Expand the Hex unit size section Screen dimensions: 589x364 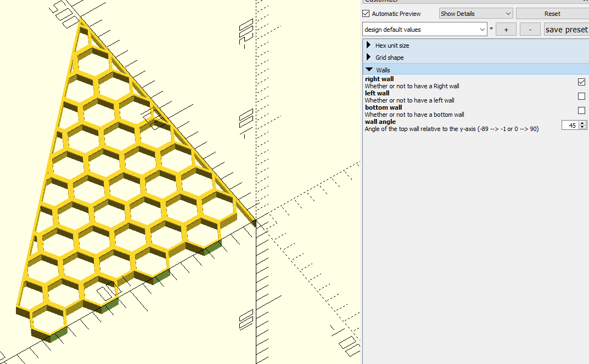point(475,45)
